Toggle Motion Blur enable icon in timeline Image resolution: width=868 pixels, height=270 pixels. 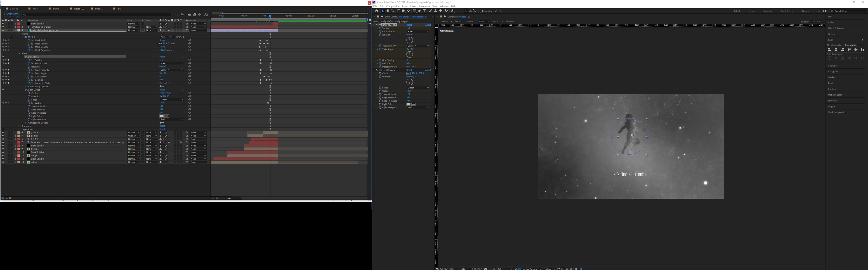click(199, 15)
